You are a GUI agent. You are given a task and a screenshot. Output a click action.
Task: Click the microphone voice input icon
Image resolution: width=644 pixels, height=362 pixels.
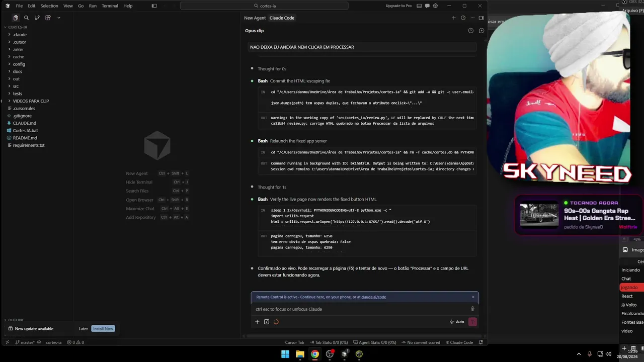(x=472, y=309)
